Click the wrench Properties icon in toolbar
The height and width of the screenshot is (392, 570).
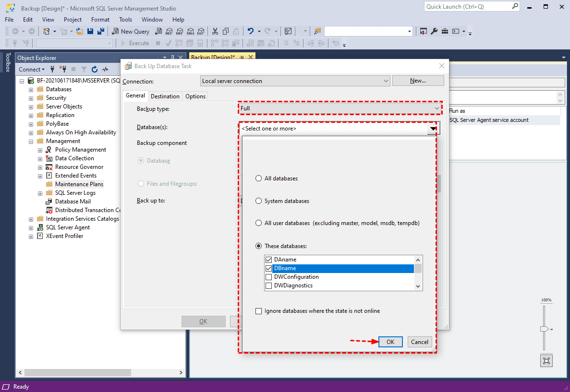(x=434, y=31)
